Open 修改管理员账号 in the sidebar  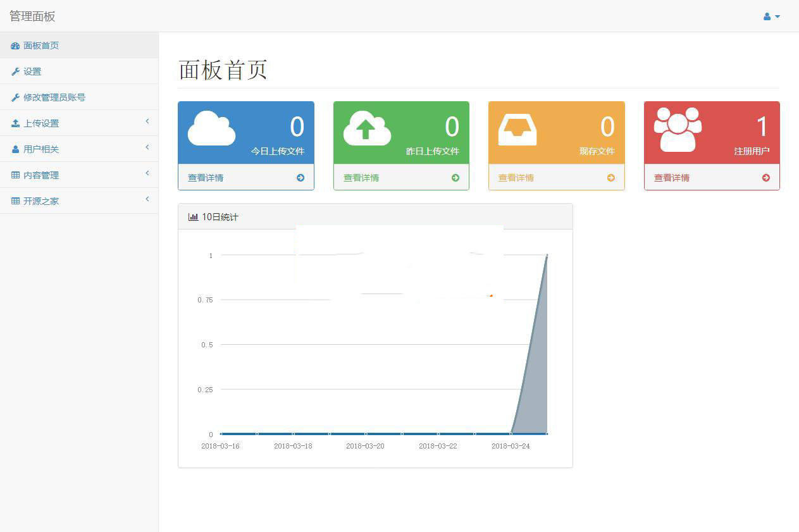pyautogui.click(x=54, y=97)
